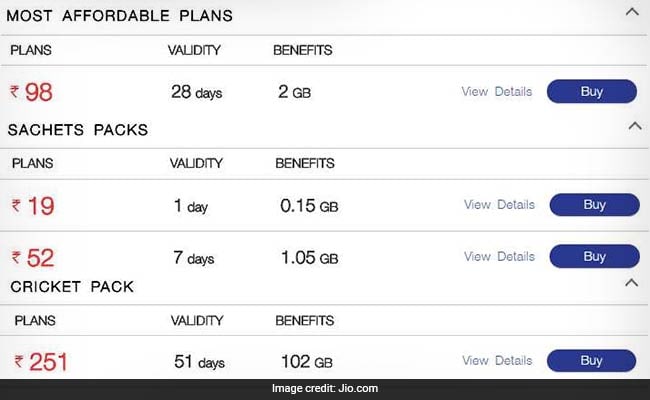
Task: Click the Most Affordable Plans heading
Action: point(120,16)
